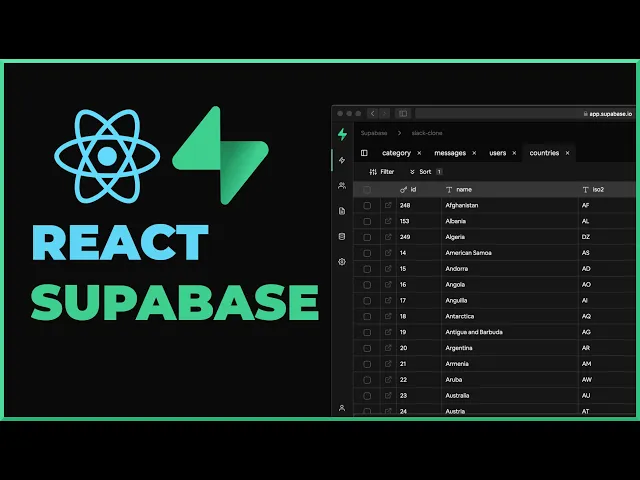Expand the Angola row icon
This screenshot has height=480, width=640.
coord(388,284)
